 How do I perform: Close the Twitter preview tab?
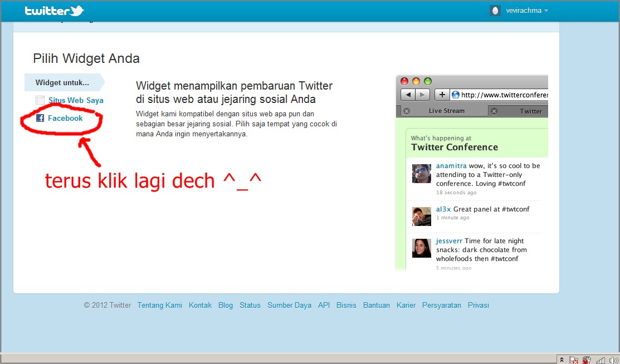(x=494, y=111)
